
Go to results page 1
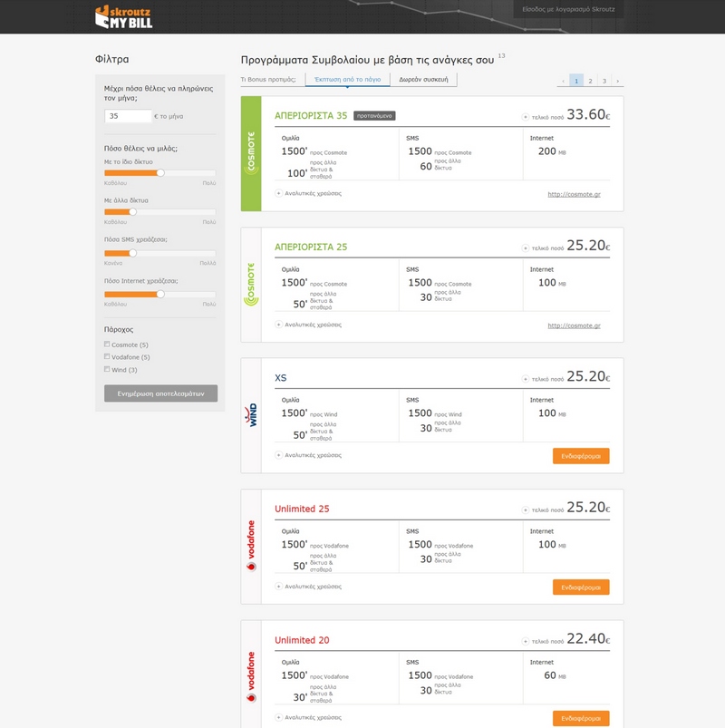(x=576, y=81)
